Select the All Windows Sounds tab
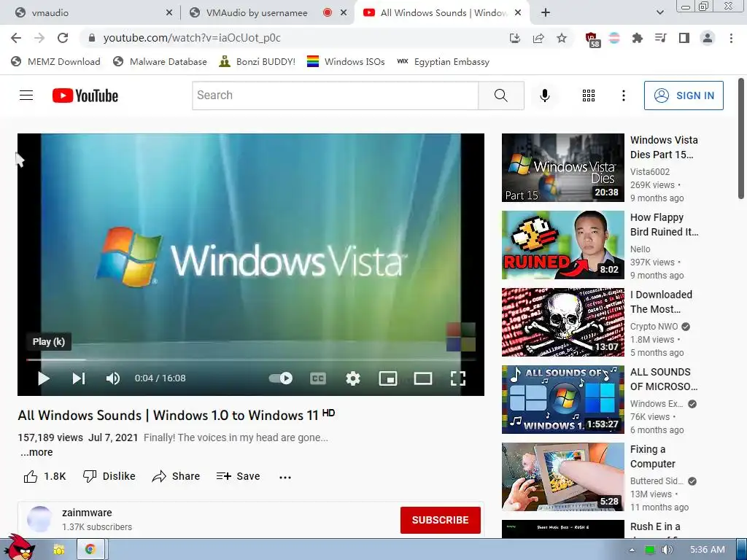The width and height of the screenshot is (747, 560). pyautogui.click(x=442, y=13)
